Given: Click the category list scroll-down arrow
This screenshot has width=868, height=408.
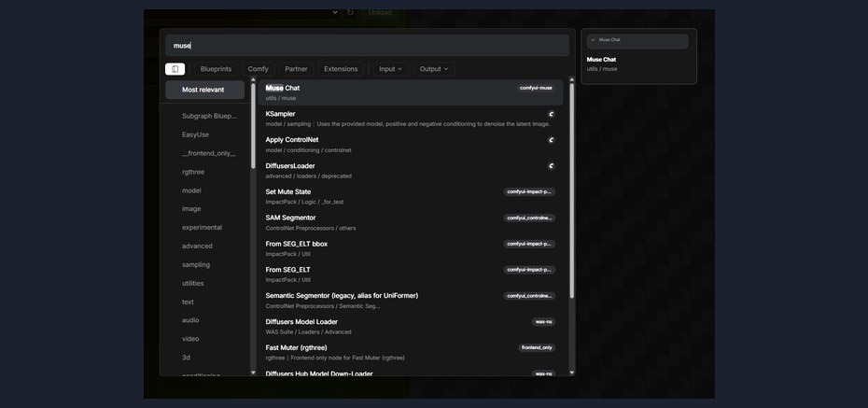Looking at the screenshot, I should click(253, 373).
